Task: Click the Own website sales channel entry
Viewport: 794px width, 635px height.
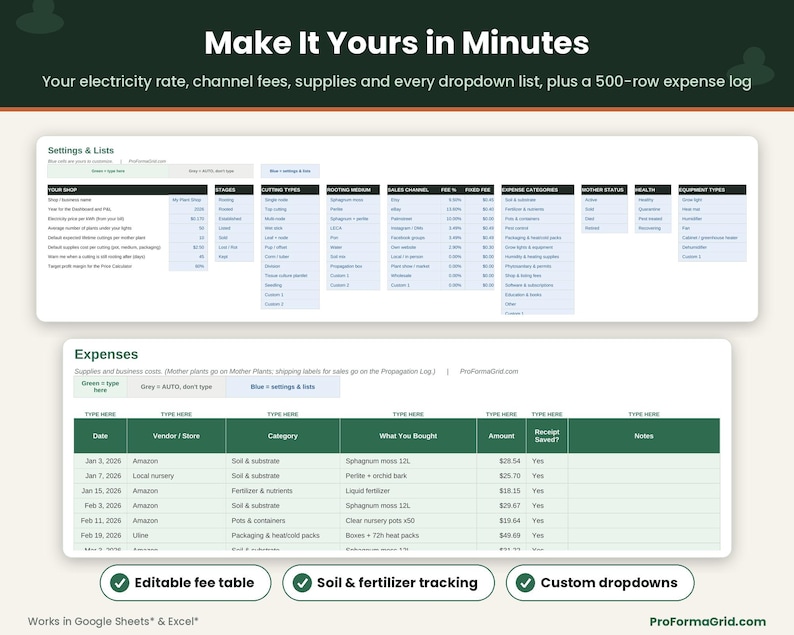Action: pyautogui.click(x=414, y=247)
